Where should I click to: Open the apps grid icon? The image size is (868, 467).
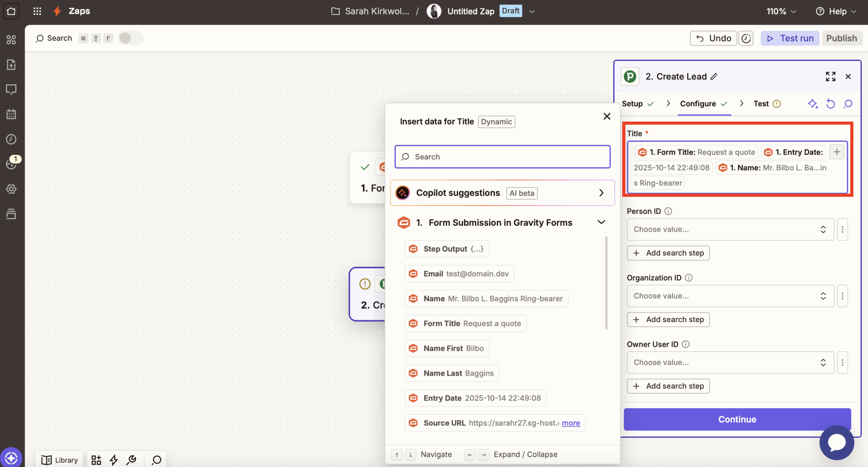click(37, 11)
